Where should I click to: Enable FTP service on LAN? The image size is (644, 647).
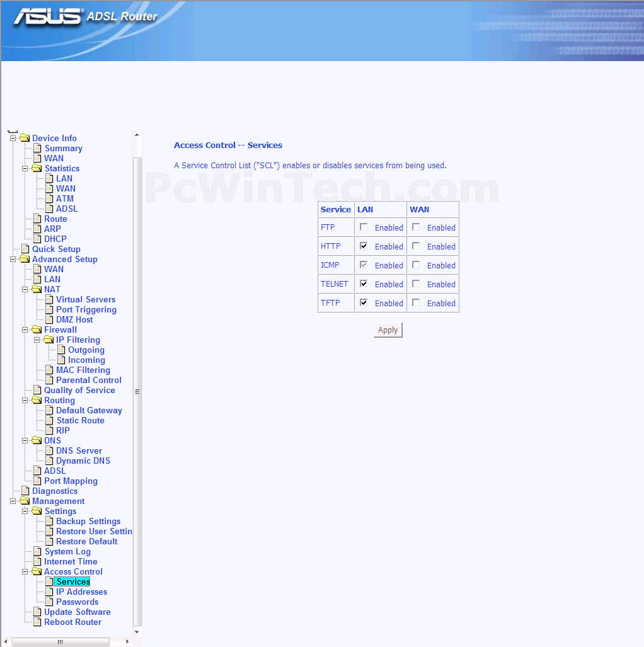364,227
